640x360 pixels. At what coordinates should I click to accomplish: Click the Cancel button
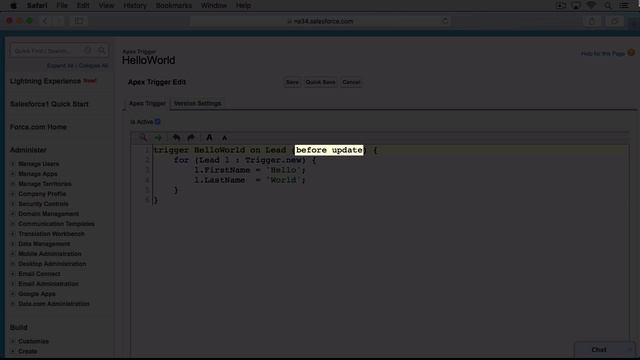[x=351, y=82]
